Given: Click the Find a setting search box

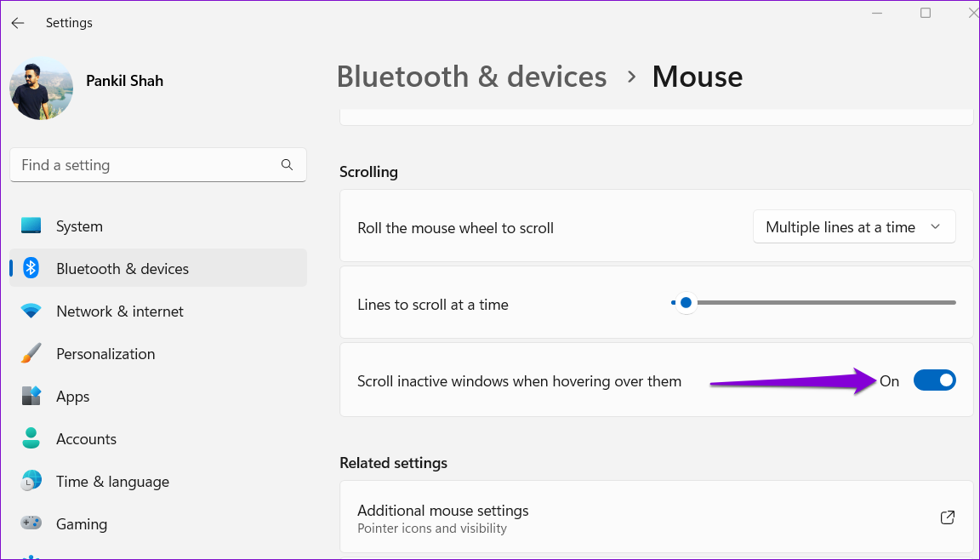Looking at the screenshot, I should point(158,165).
